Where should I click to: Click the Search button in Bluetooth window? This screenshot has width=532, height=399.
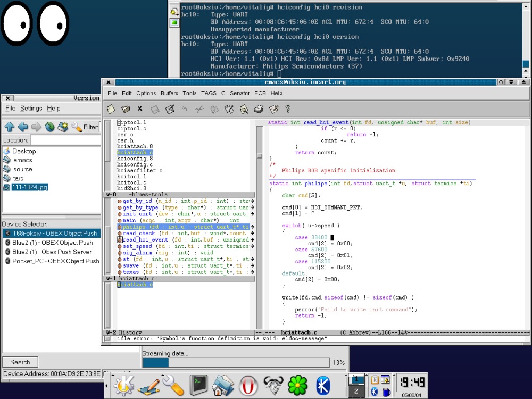coord(20,362)
